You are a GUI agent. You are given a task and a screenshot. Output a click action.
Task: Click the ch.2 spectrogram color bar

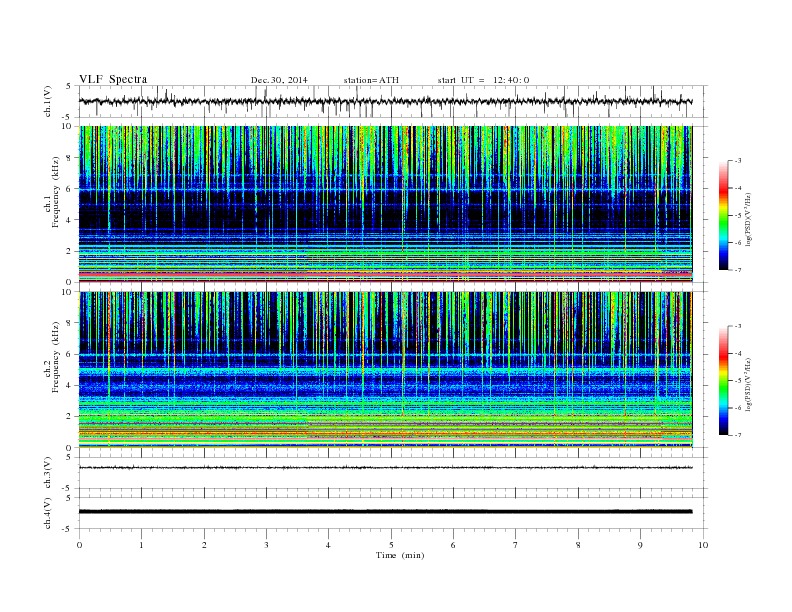click(723, 380)
